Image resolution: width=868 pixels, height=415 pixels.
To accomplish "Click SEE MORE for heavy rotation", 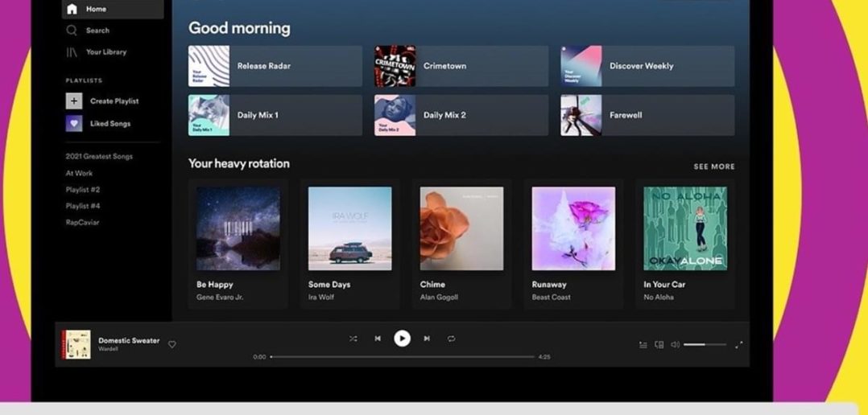I will coord(714,166).
